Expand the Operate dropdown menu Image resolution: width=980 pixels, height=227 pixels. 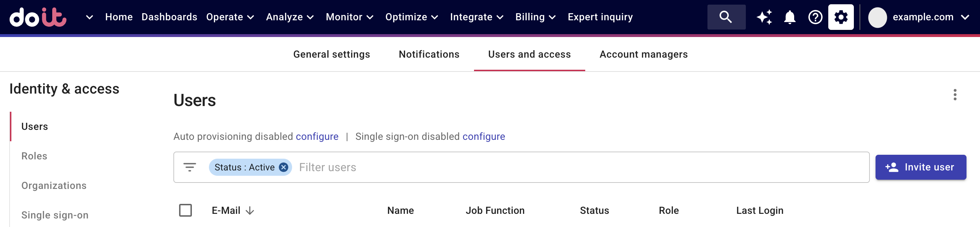[230, 17]
